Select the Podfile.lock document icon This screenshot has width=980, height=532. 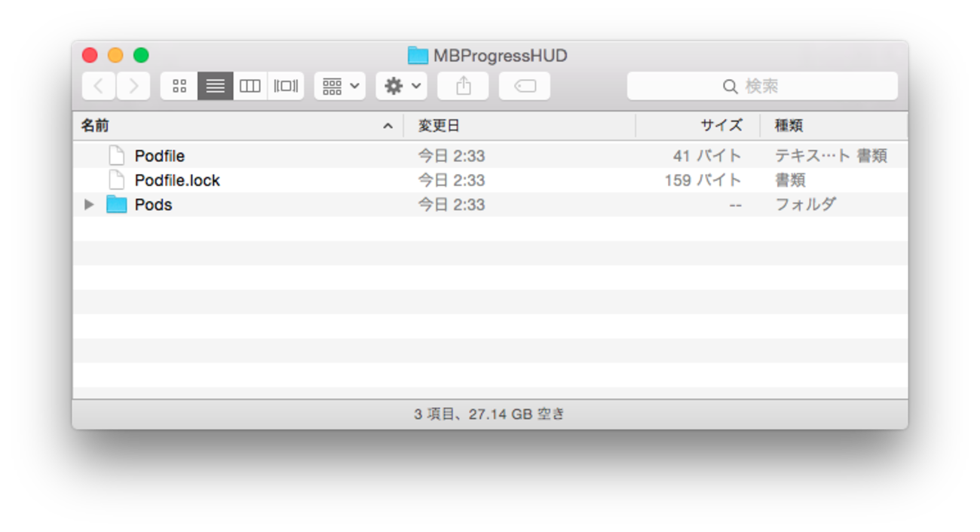[116, 180]
